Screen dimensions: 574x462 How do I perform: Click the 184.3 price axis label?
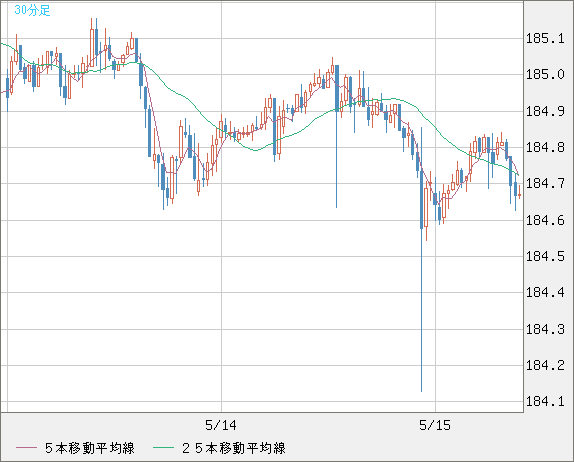(x=545, y=329)
